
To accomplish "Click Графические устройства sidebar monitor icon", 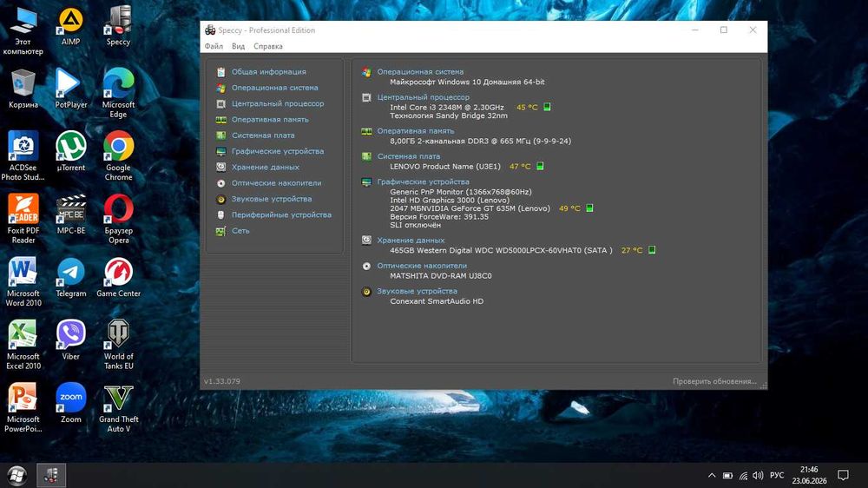I will (x=220, y=151).
